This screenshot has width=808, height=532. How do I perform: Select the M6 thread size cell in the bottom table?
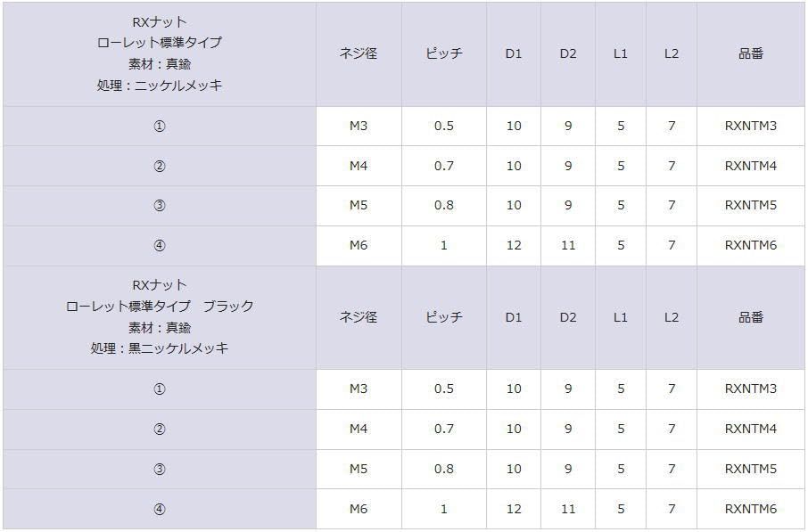(x=359, y=509)
